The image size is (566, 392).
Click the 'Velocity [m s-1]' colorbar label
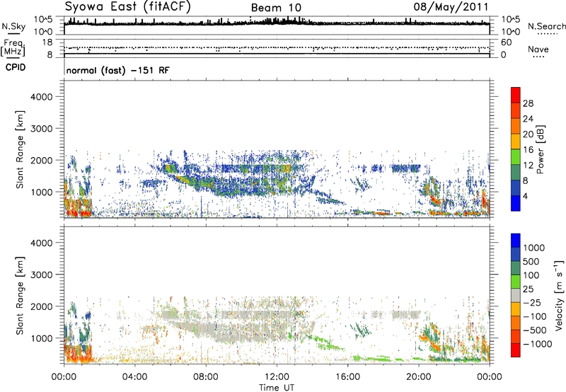pos(559,295)
